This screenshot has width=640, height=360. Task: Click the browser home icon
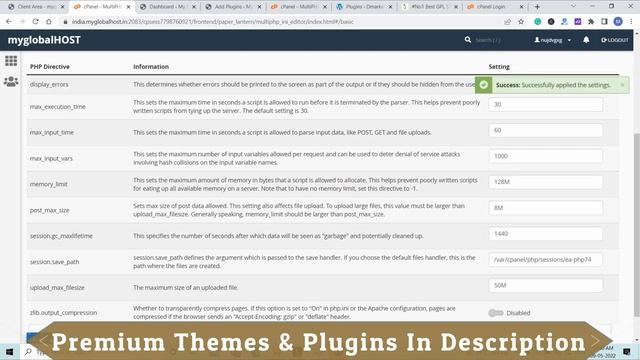click(49, 22)
